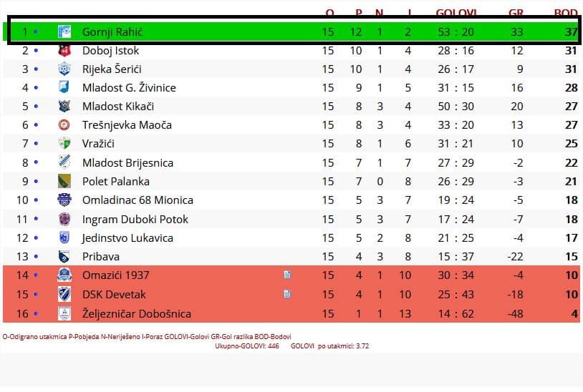Click the Gornji Rahić club crest

point(64,31)
